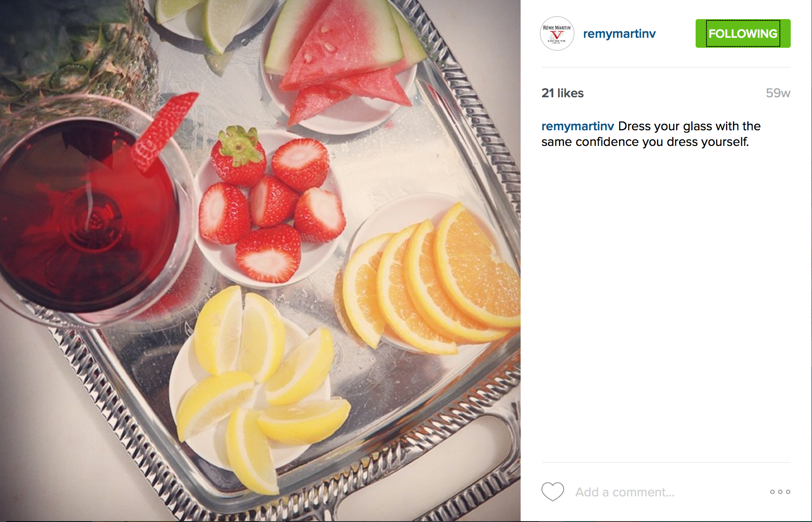Click the heart icon to like the post
812x522 pixels.
[552, 492]
